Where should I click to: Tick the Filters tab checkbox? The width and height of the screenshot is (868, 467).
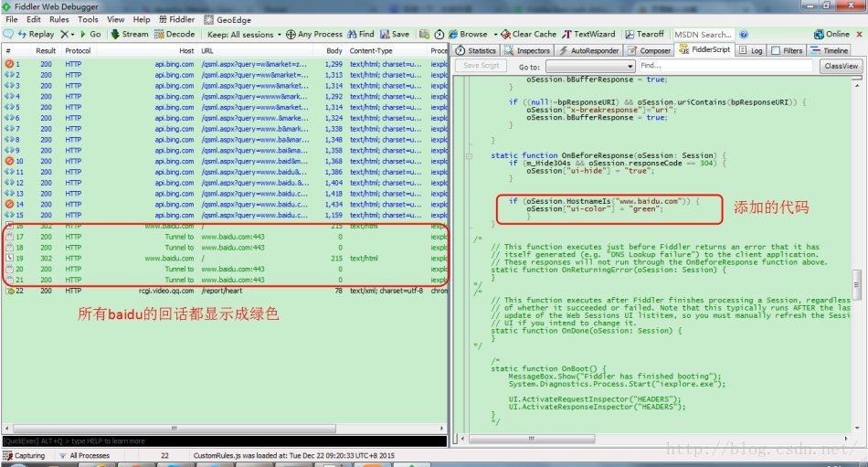pos(776,50)
